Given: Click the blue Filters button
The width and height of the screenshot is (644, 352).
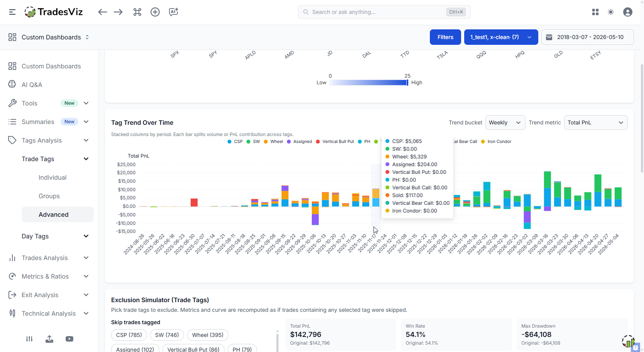Looking at the screenshot, I should (x=445, y=37).
